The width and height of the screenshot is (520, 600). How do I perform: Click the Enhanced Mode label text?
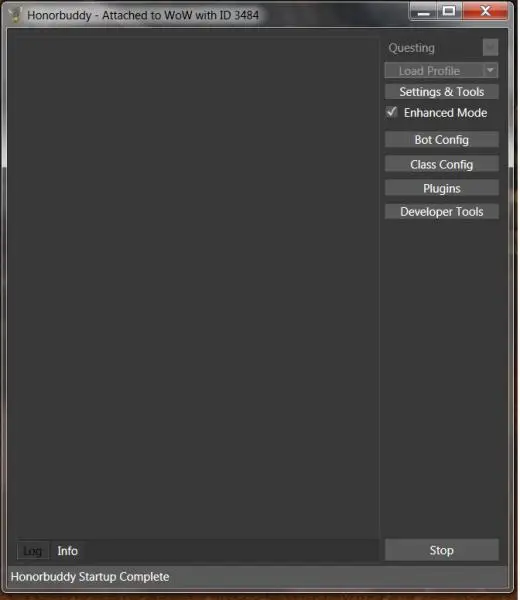[445, 112]
